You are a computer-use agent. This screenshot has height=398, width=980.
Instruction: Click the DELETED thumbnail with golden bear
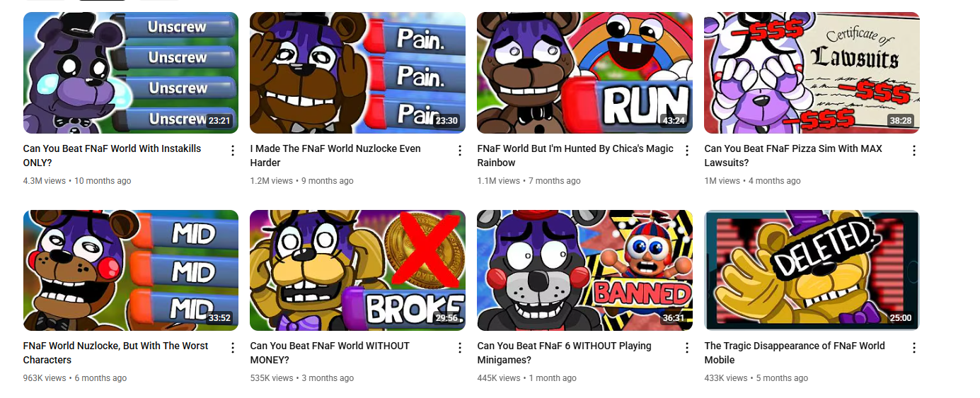812,270
